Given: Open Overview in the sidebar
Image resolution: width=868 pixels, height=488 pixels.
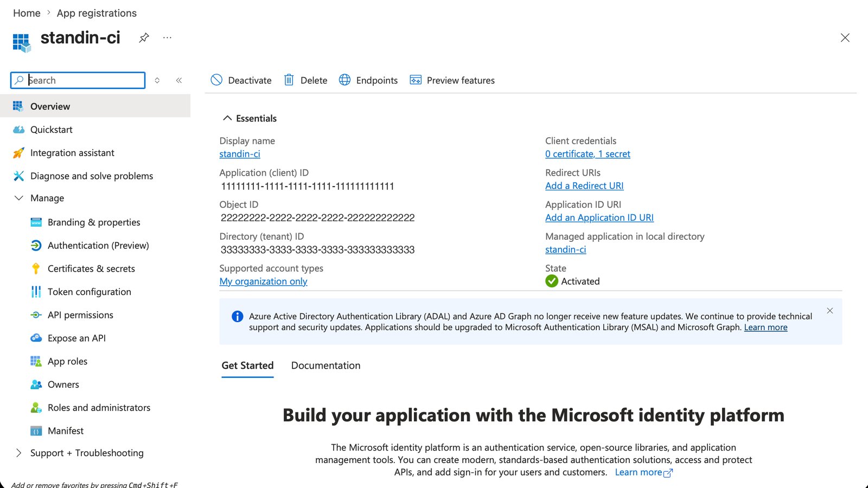Looking at the screenshot, I should [x=95, y=106].
